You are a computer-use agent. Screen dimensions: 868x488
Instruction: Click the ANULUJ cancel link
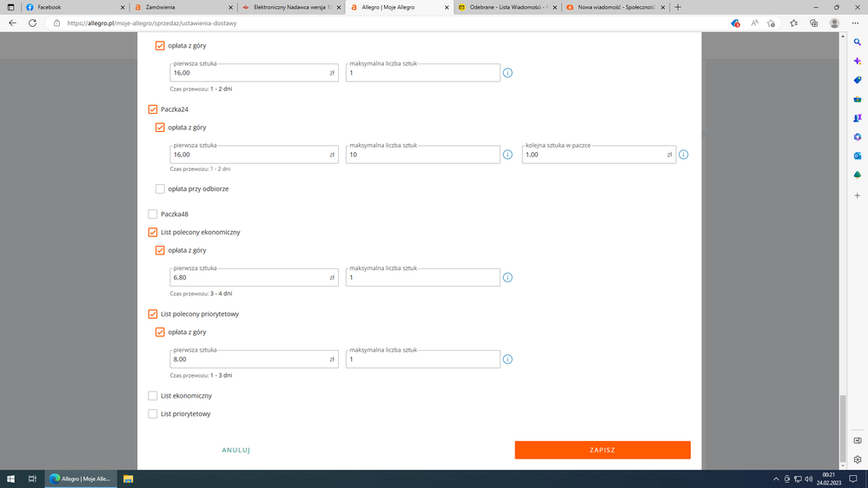(x=235, y=450)
